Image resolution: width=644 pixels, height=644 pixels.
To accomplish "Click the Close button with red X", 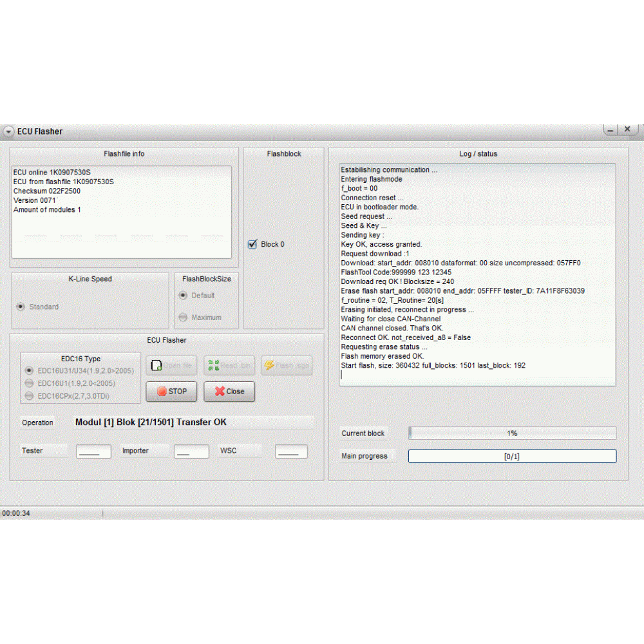I will click(229, 391).
